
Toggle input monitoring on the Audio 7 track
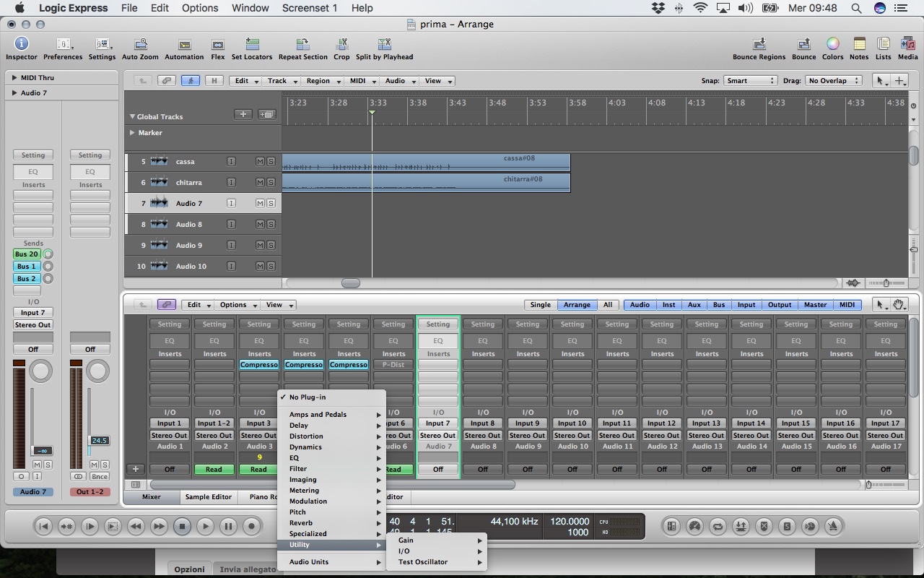point(231,204)
